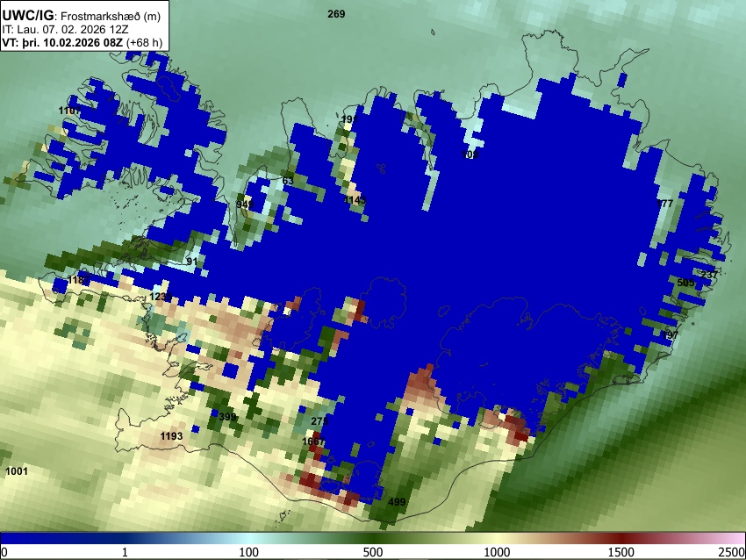Click the map value '1667'

313,442
